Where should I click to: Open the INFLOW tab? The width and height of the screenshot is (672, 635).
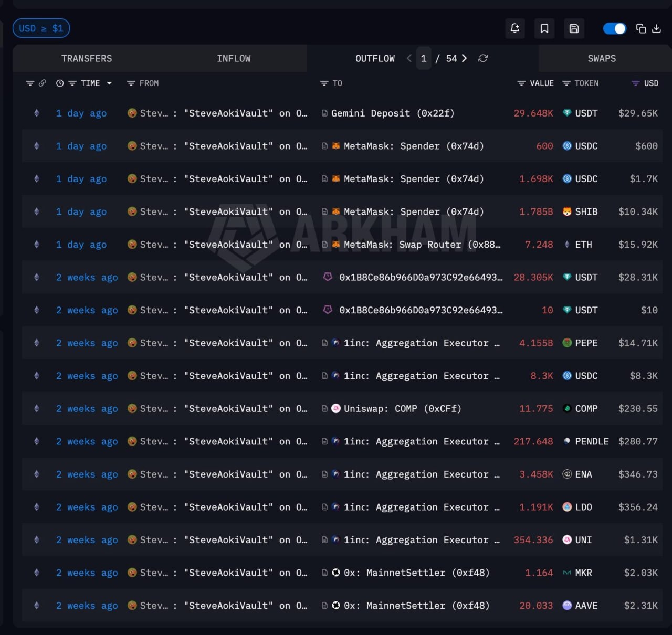point(234,58)
